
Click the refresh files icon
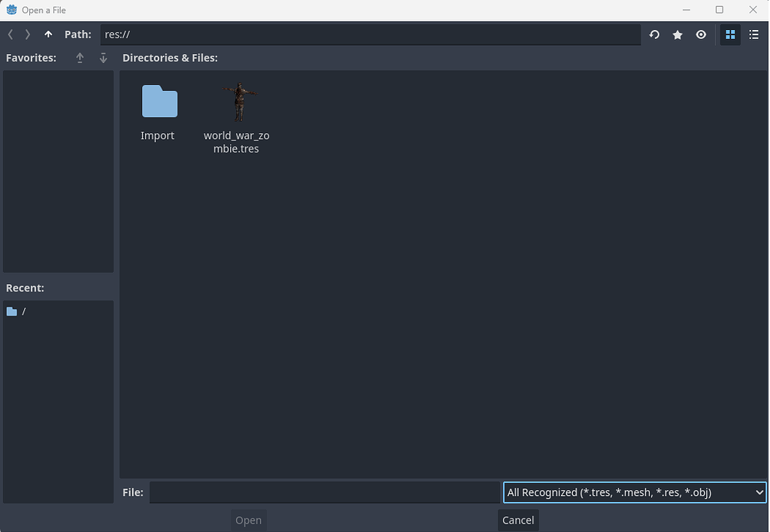[653, 35]
